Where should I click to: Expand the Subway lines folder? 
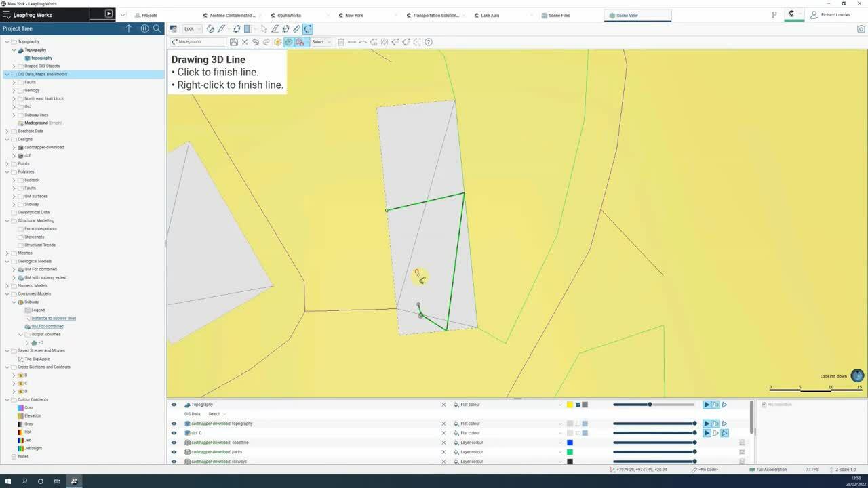[14, 115]
